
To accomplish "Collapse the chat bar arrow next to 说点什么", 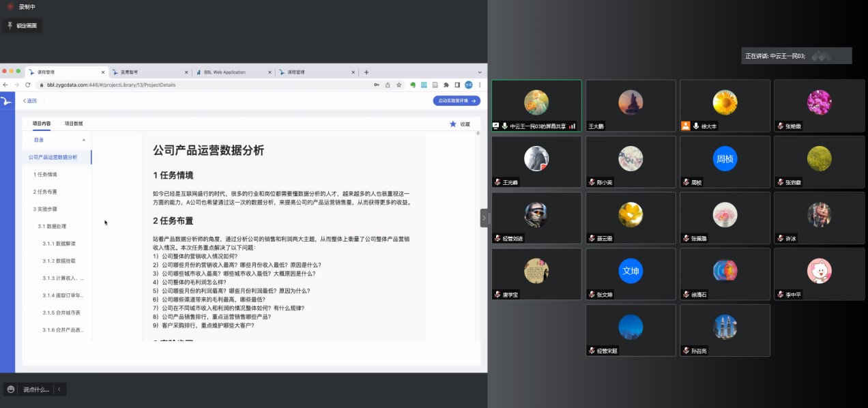I will [x=59, y=390].
